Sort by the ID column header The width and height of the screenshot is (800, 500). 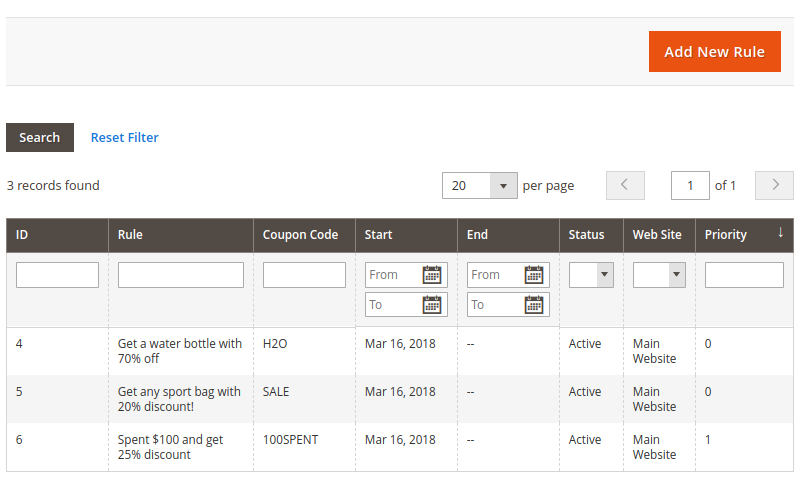click(22, 235)
